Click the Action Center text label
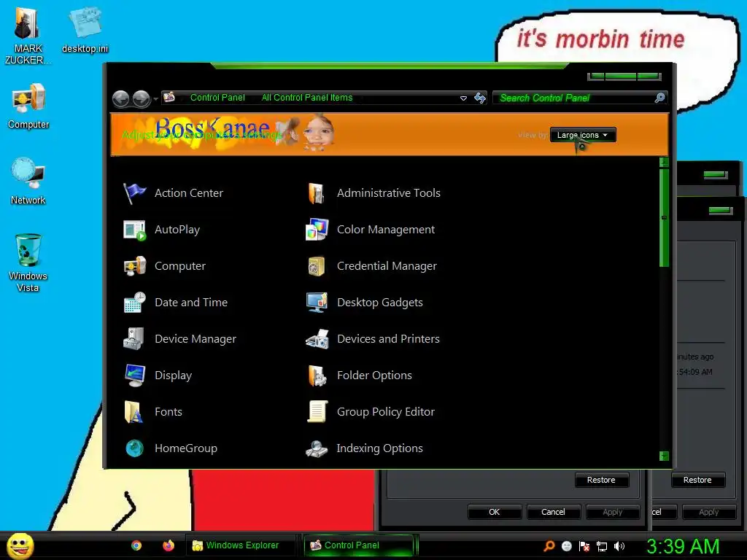Image resolution: width=747 pixels, height=560 pixels. [x=189, y=192]
